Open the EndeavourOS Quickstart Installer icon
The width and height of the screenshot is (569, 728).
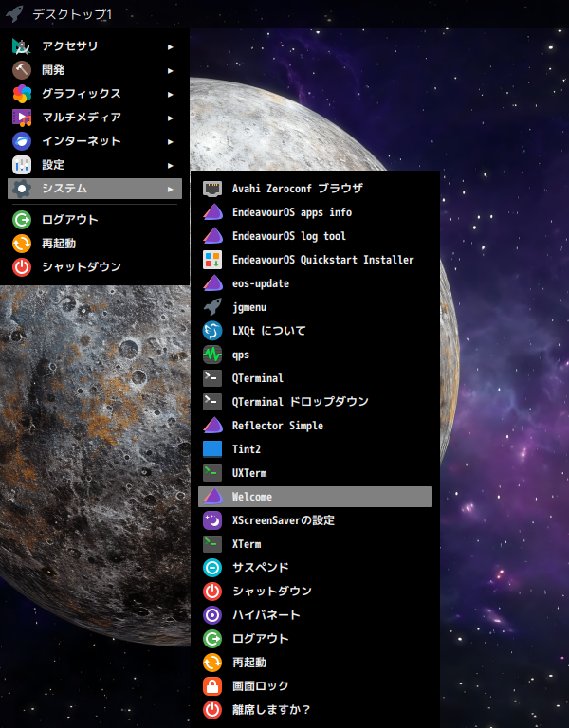click(213, 260)
